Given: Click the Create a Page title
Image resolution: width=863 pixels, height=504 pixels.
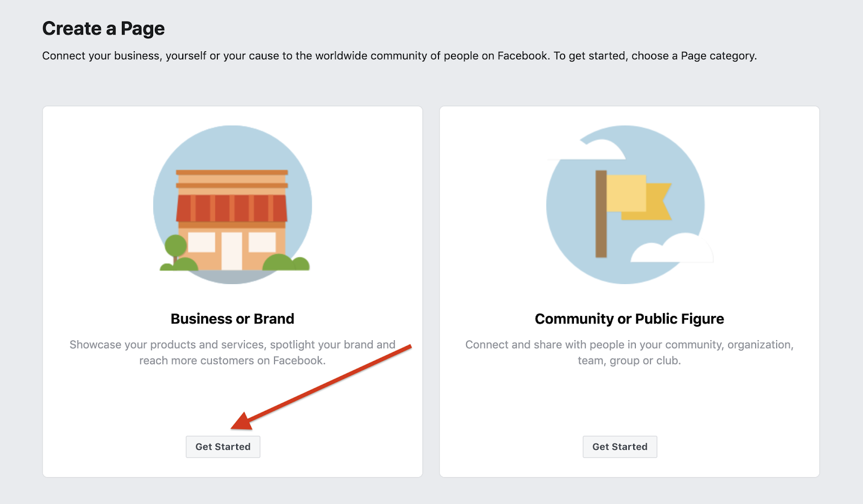Looking at the screenshot, I should [x=104, y=29].
